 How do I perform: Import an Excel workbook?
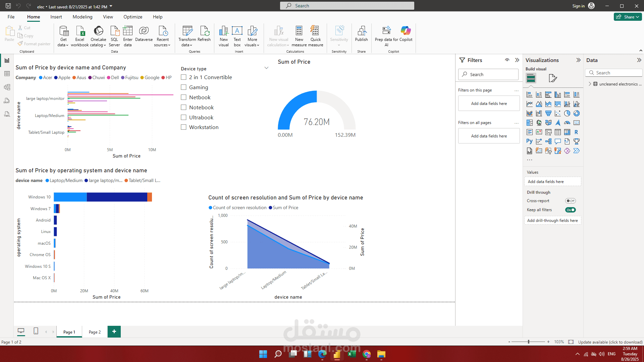pyautogui.click(x=80, y=36)
